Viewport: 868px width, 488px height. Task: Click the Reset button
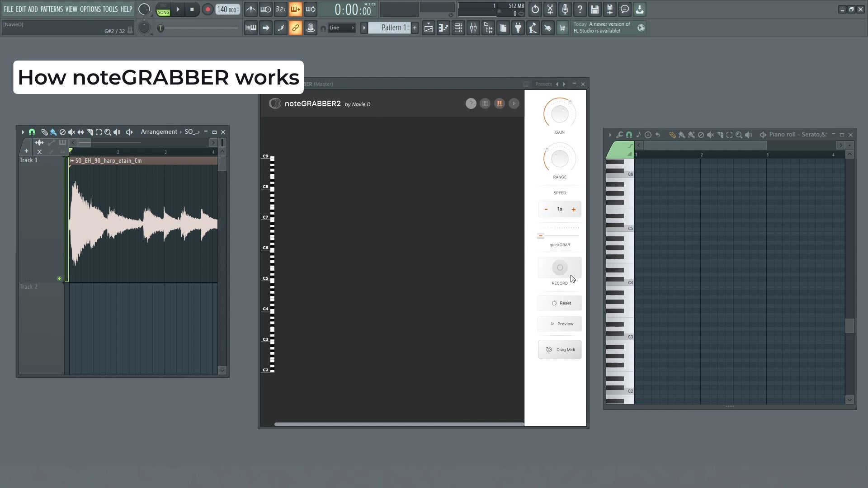pos(560,303)
